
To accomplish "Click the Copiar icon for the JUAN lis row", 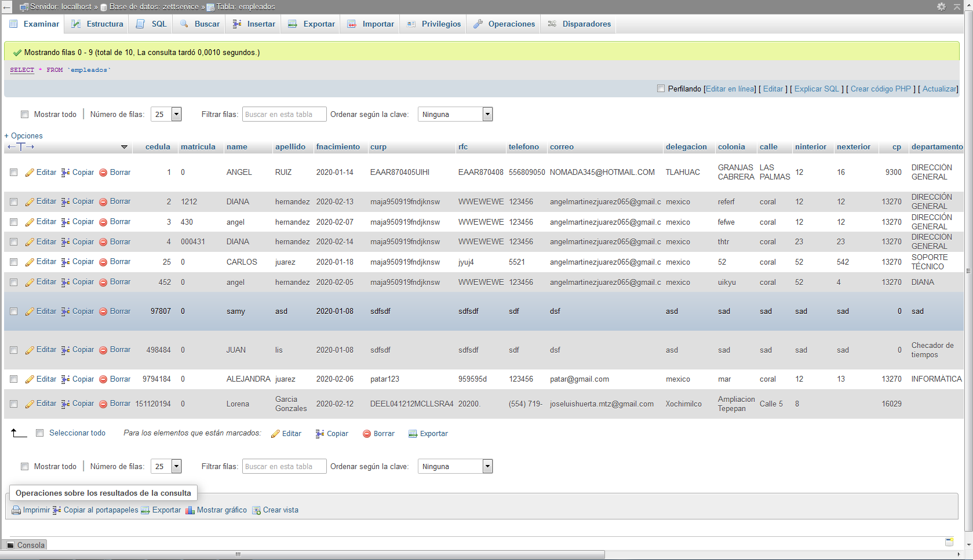I will [x=65, y=350].
